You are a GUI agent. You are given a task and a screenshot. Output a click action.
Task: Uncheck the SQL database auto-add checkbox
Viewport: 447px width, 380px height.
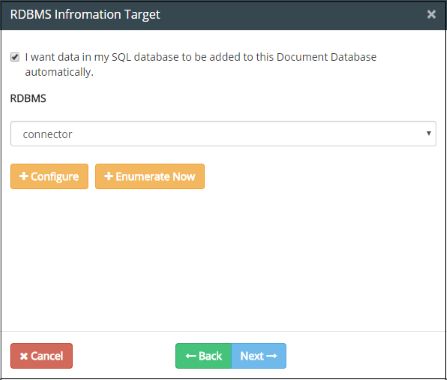(x=15, y=57)
